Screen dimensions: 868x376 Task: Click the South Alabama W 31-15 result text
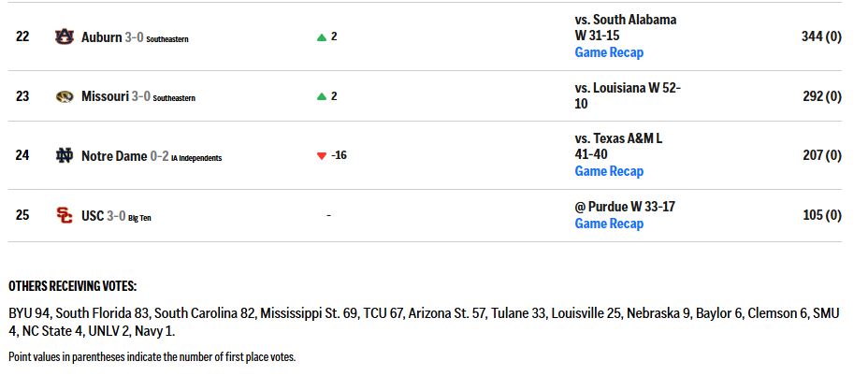coord(626,28)
